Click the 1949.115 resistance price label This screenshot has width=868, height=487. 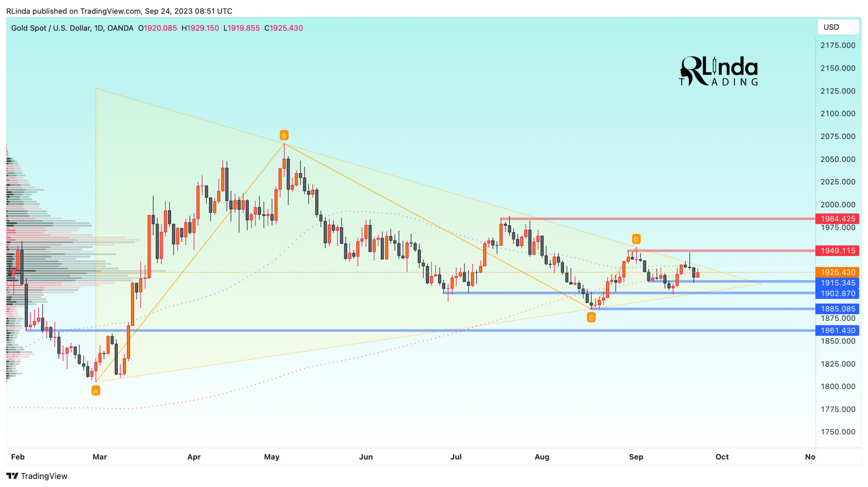pyautogui.click(x=838, y=251)
